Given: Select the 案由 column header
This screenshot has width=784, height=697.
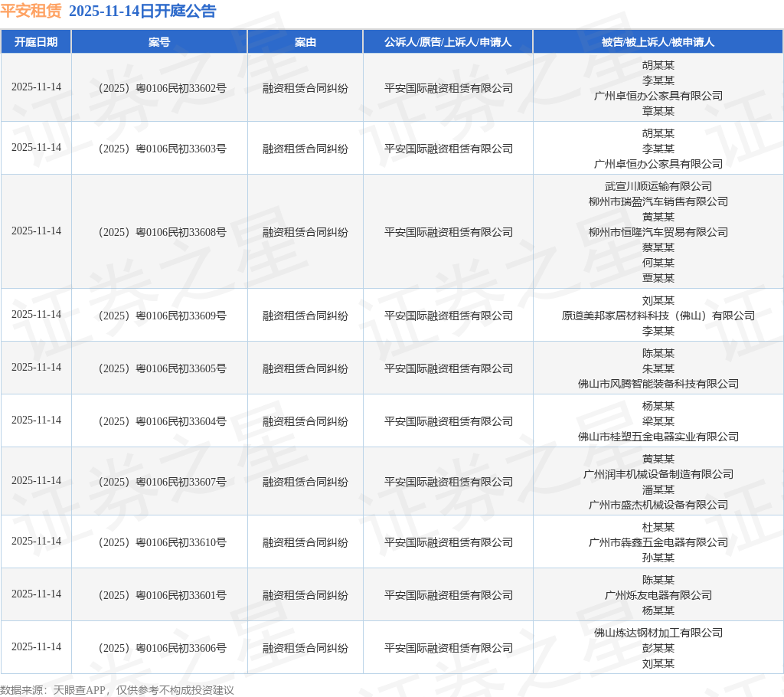Looking at the screenshot, I should tap(305, 42).
